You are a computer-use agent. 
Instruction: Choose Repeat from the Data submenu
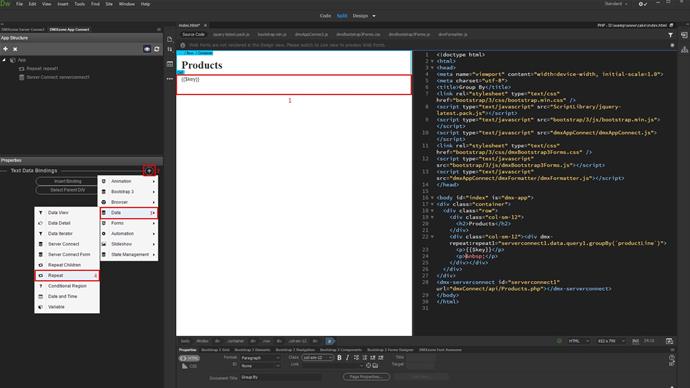tap(67, 275)
